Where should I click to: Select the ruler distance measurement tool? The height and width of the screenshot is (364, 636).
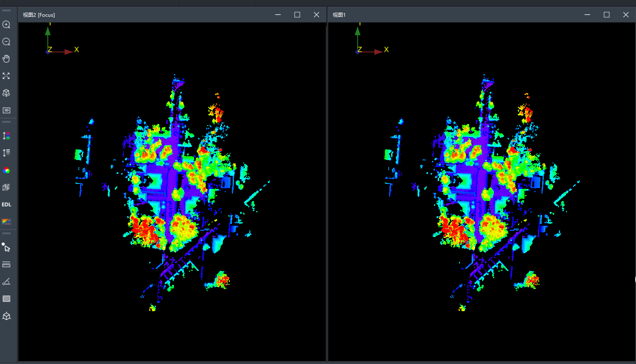pos(6,265)
